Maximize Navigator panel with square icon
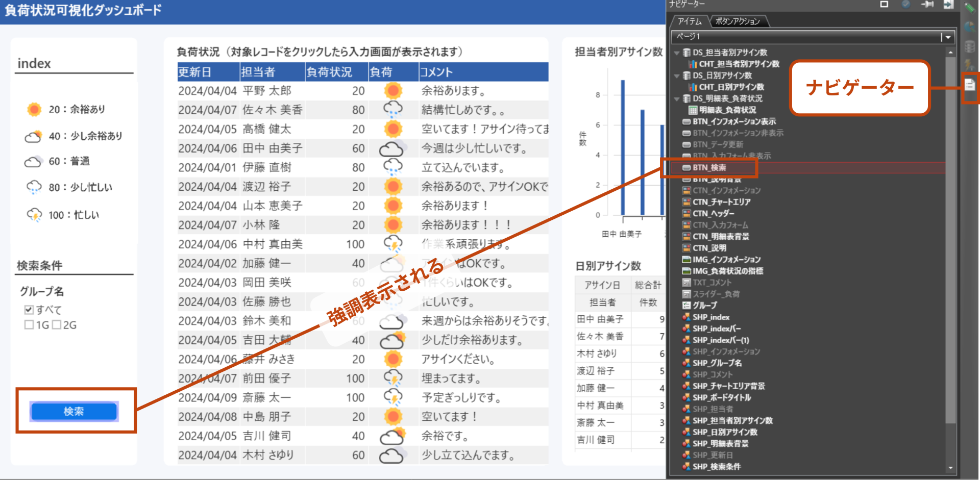 pyautogui.click(x=884, y=5)
